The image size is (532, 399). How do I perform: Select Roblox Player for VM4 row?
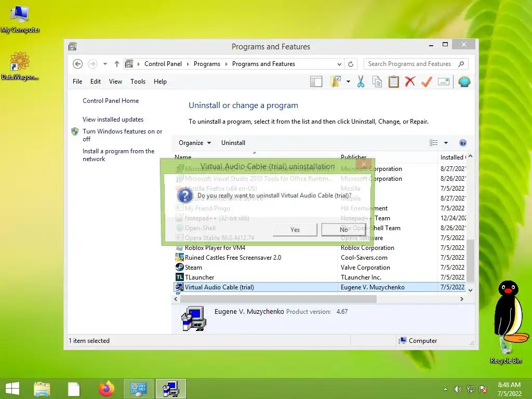point(320,248)
